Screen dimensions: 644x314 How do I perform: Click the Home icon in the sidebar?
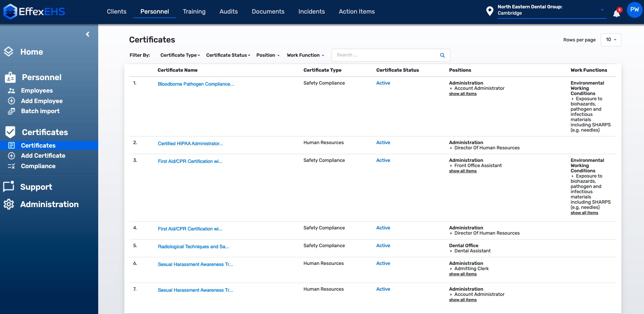click(x=9, y=52)
